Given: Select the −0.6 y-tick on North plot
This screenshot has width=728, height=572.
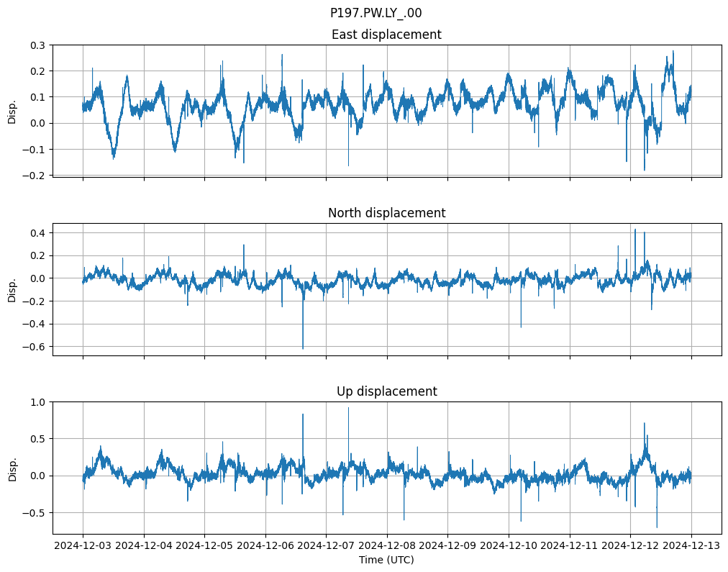Looking at the screenshot, I should pyautogui.click(x=35, y=347).
